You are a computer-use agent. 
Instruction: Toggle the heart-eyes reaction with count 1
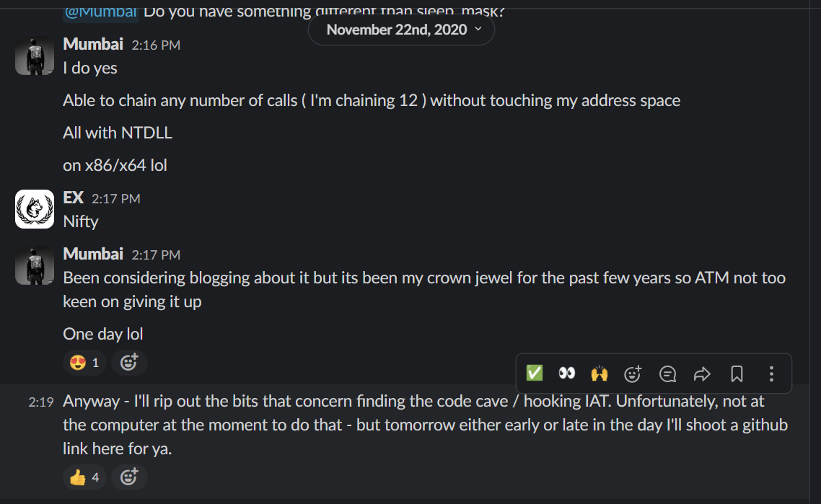[84, 363]
